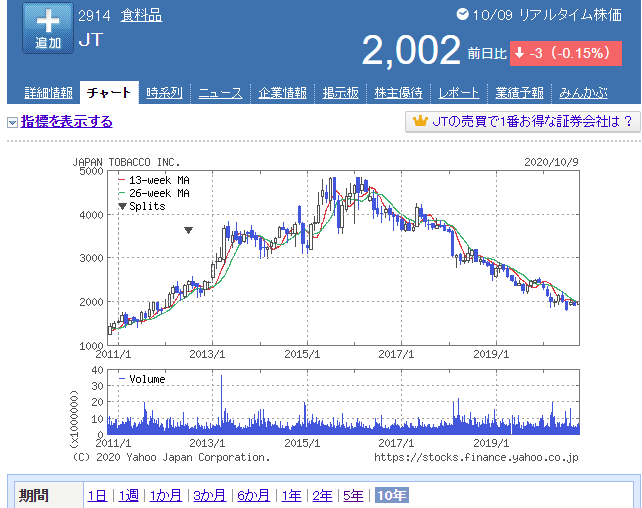
Task: Open the みんかぶ tab
Action: pyautogui.click(x=583, y=93)
